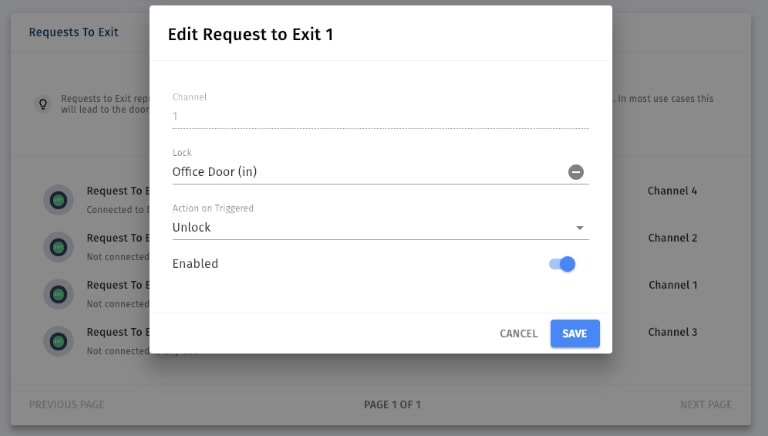
Task: Go to Previous Page
Action: (x=67, y=405)
